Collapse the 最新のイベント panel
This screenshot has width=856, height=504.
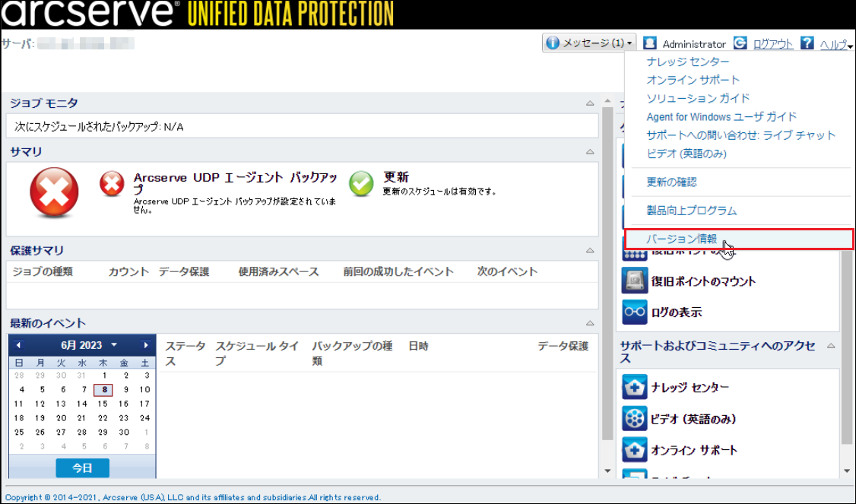click(590, 323)
